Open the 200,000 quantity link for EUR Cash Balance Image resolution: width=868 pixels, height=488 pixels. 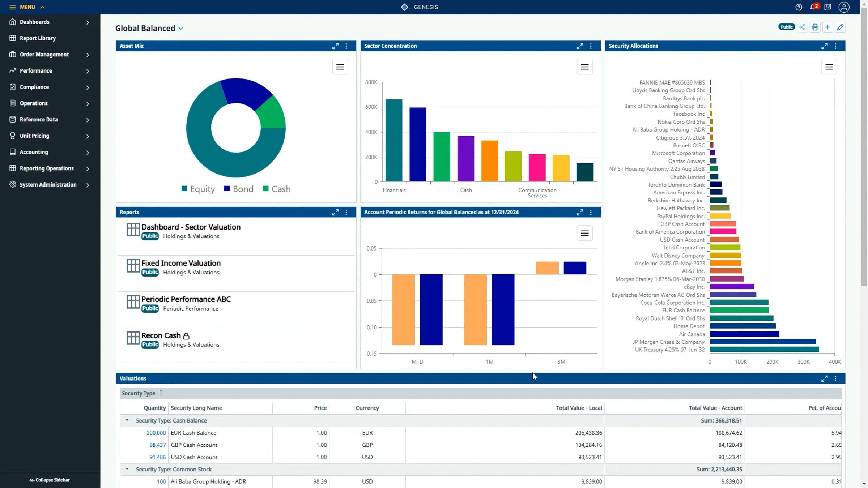pos(156,432)
